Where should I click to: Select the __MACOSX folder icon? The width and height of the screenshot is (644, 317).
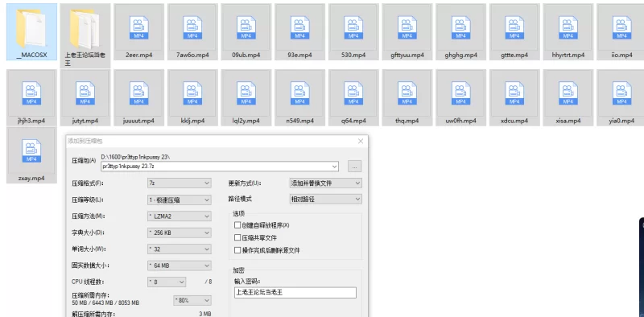tap(31, 28)
